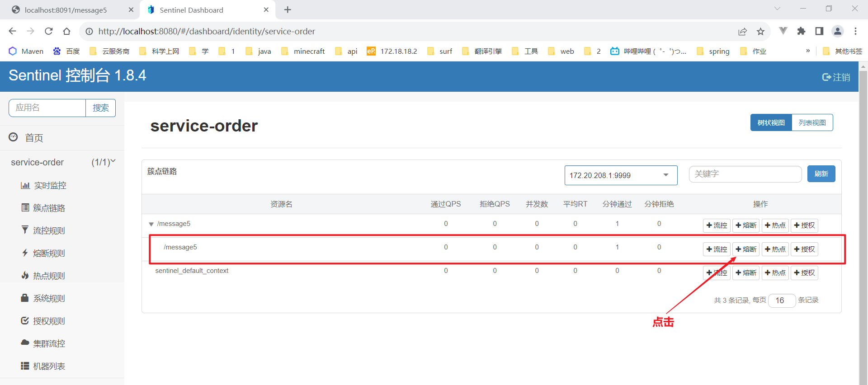Focus the 应用名 search field
The height and width of the screenshot is (385, 868).
pos(47,108)
